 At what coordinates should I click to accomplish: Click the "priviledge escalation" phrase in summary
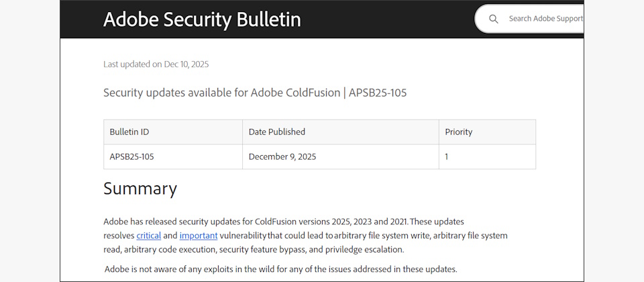(363, 250)
